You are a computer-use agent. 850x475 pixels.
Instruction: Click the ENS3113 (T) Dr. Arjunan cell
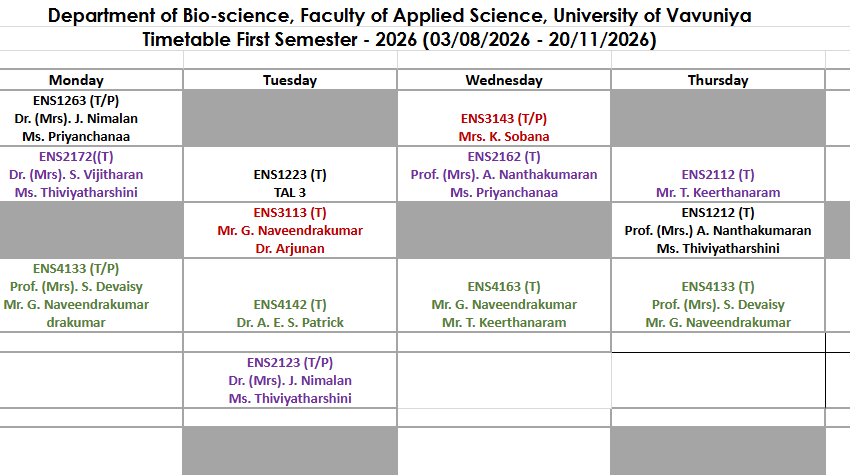(x=290, y=230)
